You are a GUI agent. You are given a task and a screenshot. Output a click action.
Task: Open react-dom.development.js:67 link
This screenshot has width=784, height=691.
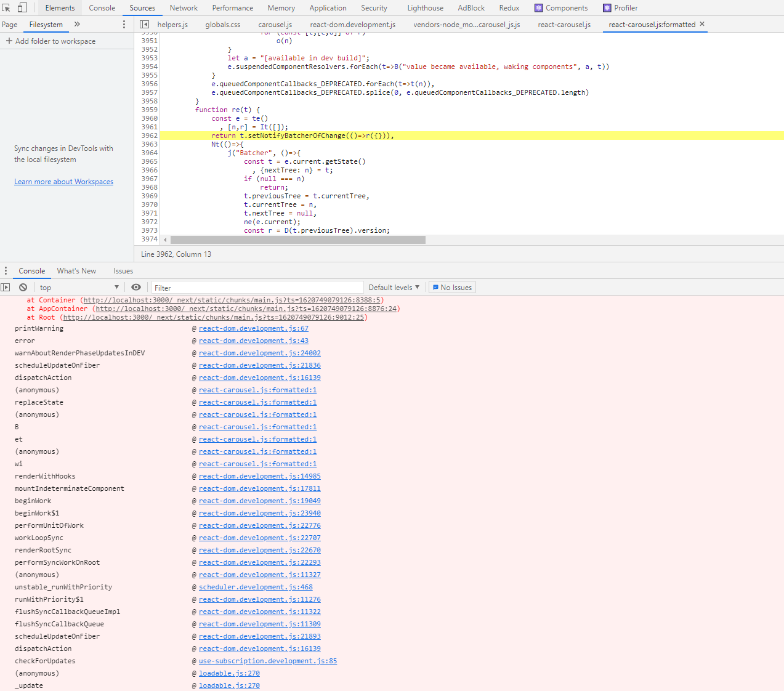tap(254, 328)
